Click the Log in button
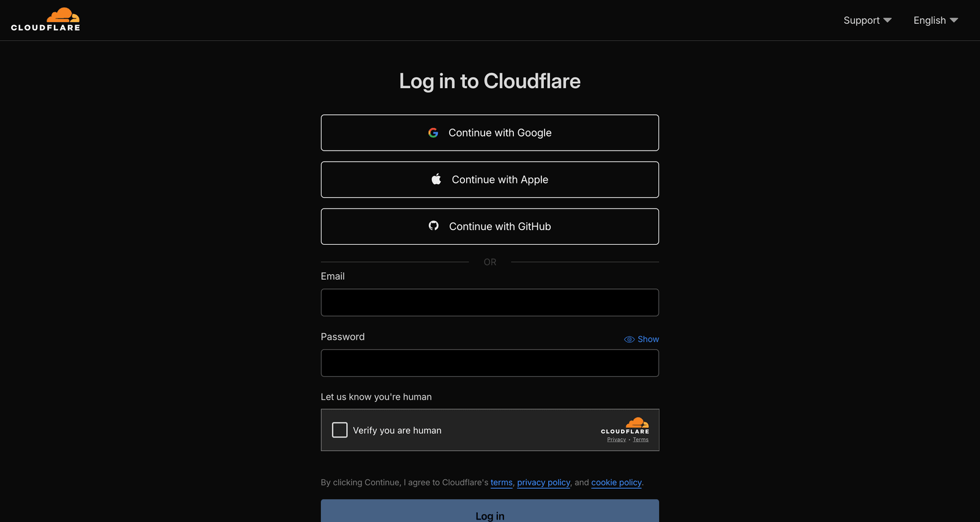 490,511
